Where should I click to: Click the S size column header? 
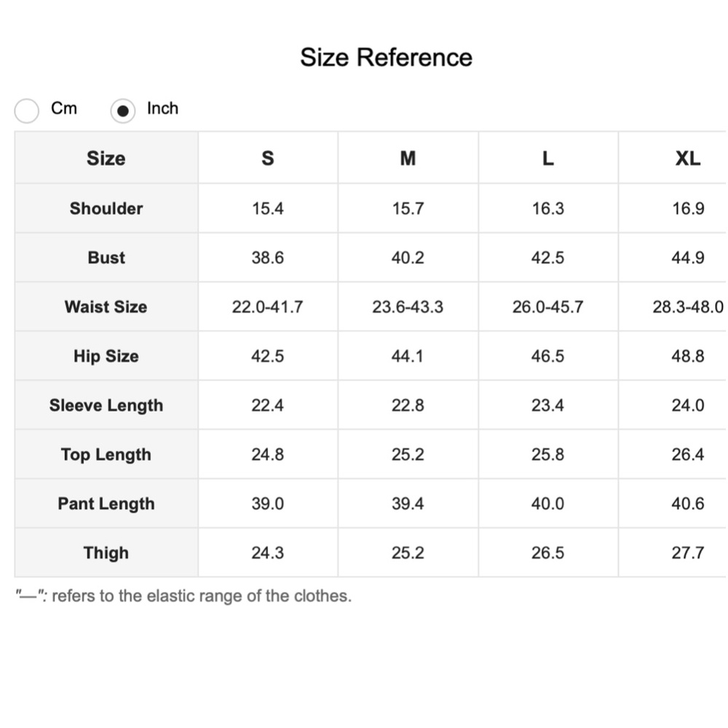pos(268,158)
